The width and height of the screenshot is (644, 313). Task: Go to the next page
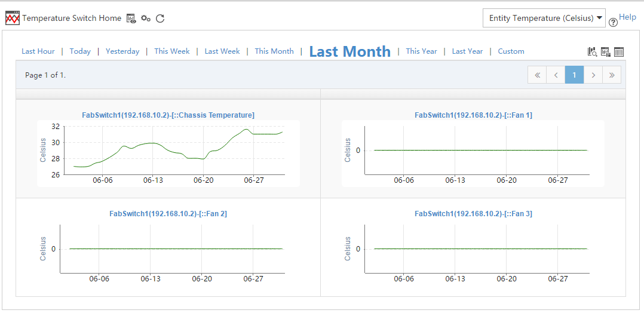point(593,75)
